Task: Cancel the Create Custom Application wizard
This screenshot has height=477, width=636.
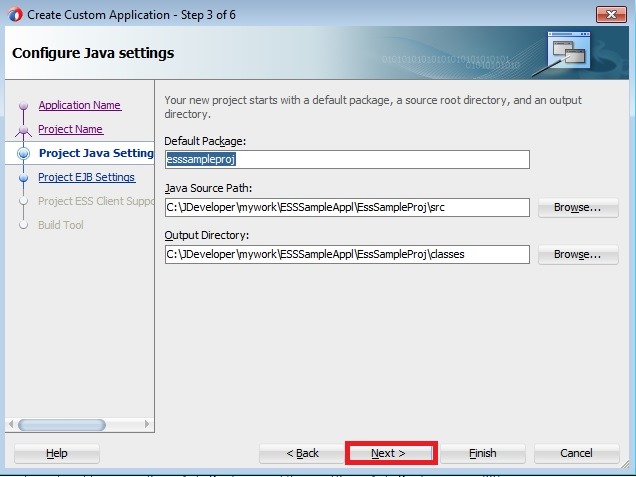Action: (576, 453)
